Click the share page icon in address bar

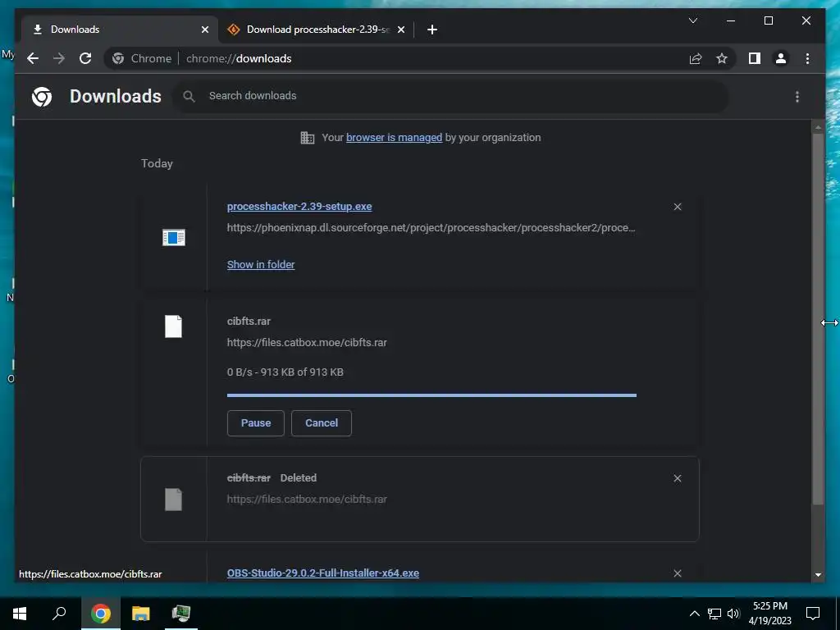(696, 58)
